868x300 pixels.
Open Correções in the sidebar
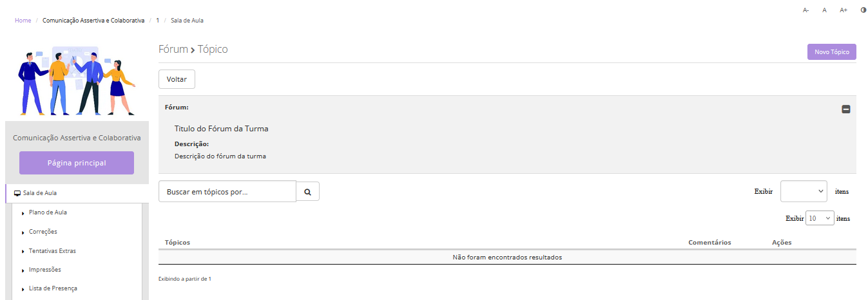[43, 232]
